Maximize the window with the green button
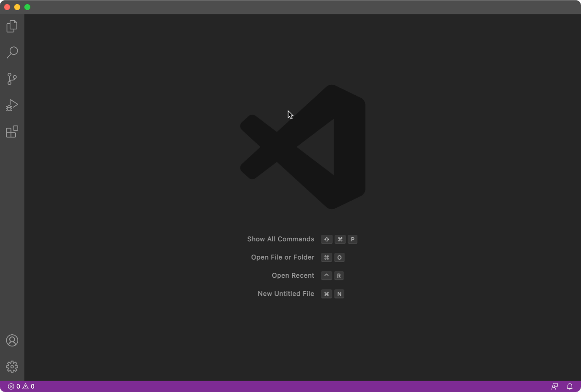This screenshot has width=581, height=392. (27, 7)
